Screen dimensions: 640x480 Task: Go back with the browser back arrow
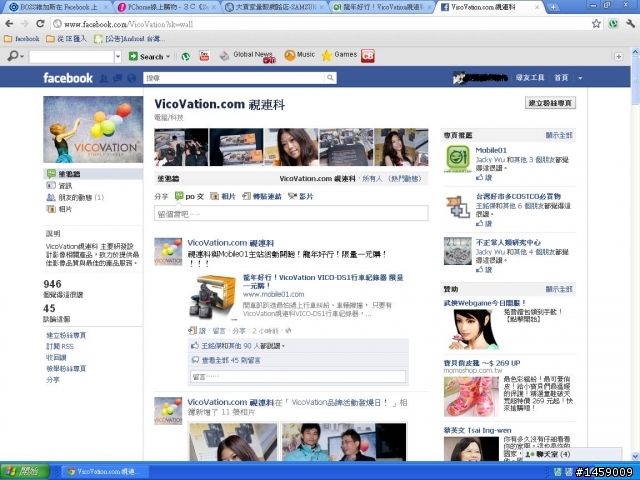9,24
